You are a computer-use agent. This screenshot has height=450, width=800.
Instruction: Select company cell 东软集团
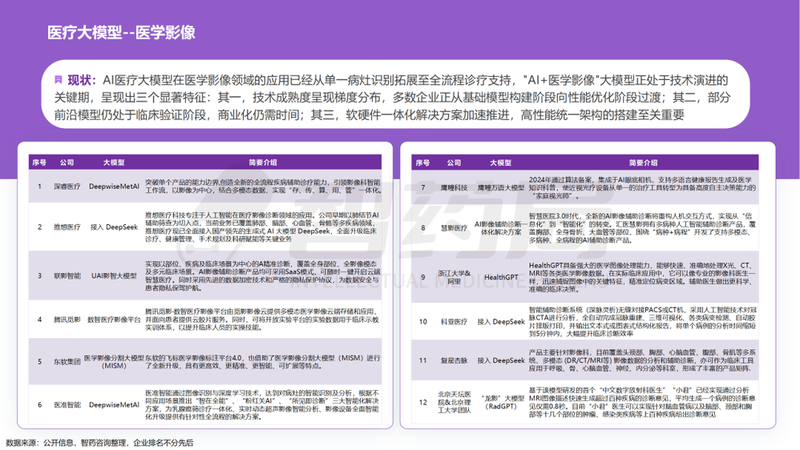click(x=67, y=362)
